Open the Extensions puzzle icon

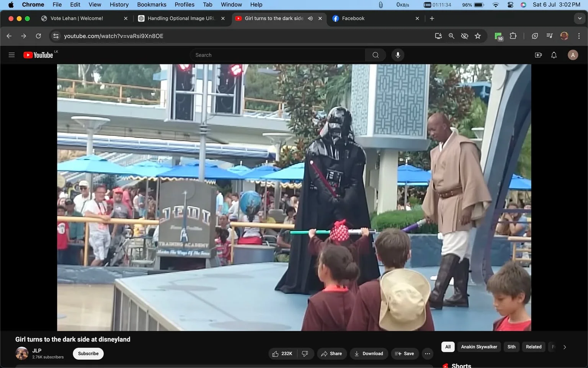click(513, 36)
